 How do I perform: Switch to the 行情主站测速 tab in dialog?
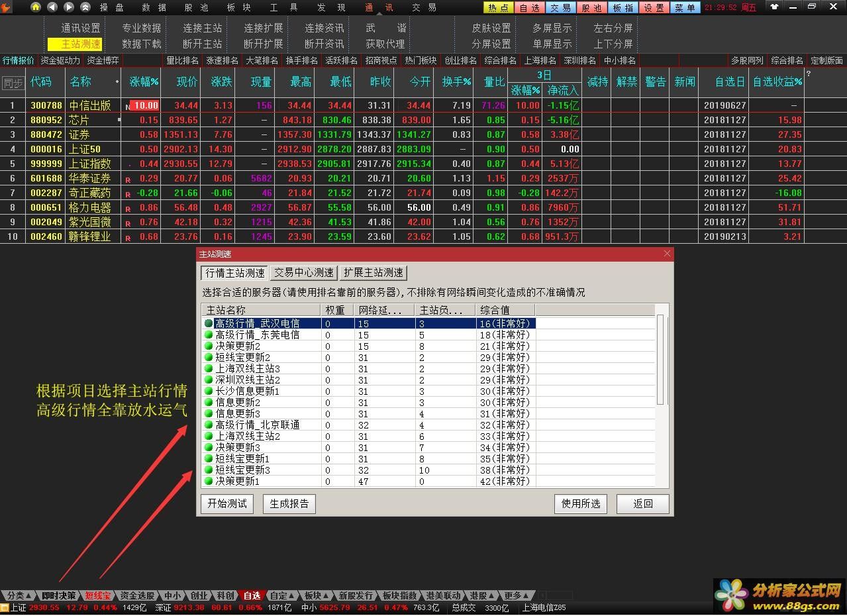point(235,273)
